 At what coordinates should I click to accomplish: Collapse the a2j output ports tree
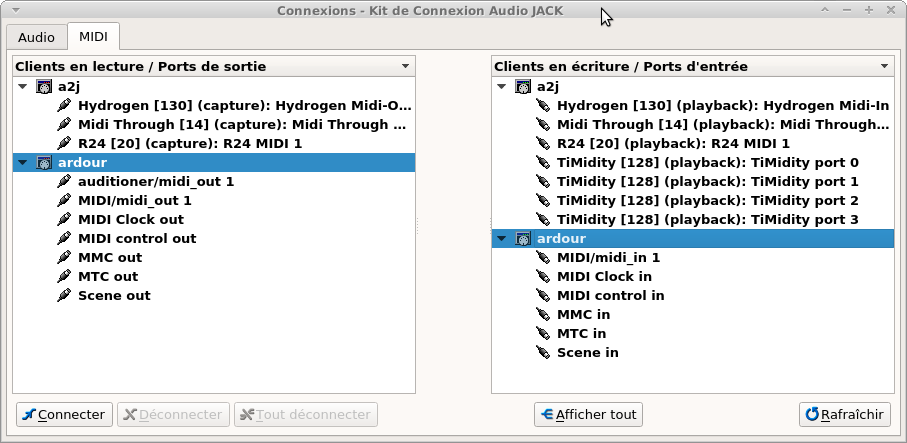23,87
